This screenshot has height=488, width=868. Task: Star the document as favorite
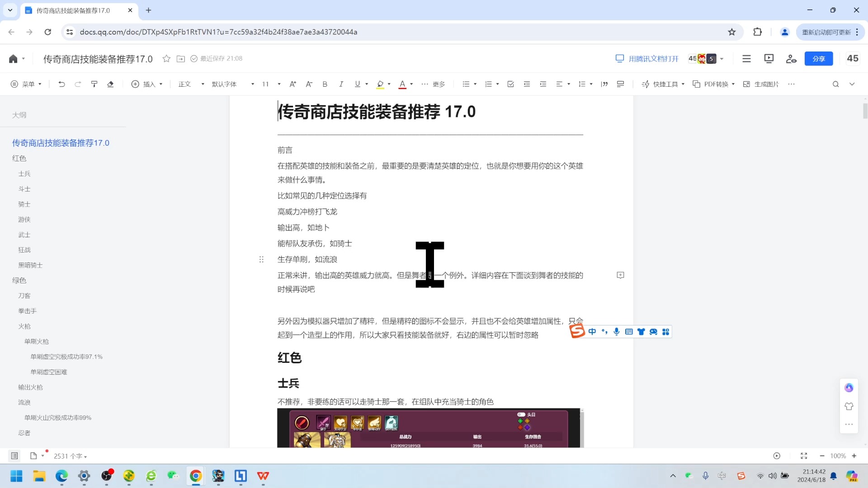(x=166, y=59)
